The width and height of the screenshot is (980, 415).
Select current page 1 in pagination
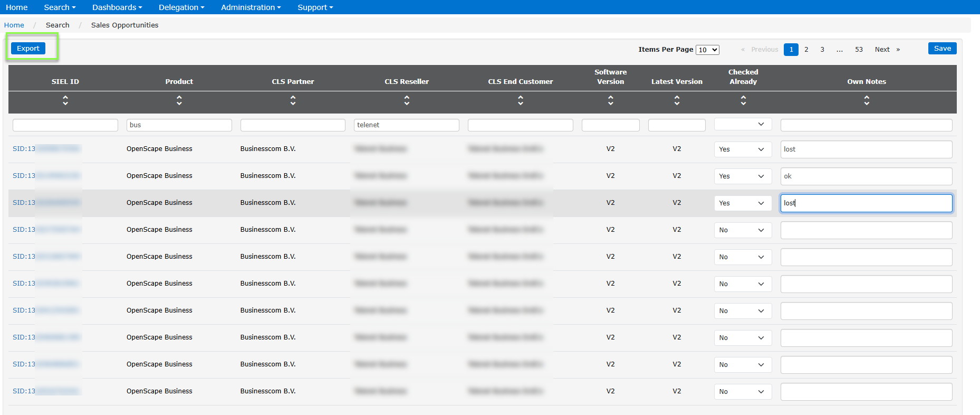(x=791, y=50)
